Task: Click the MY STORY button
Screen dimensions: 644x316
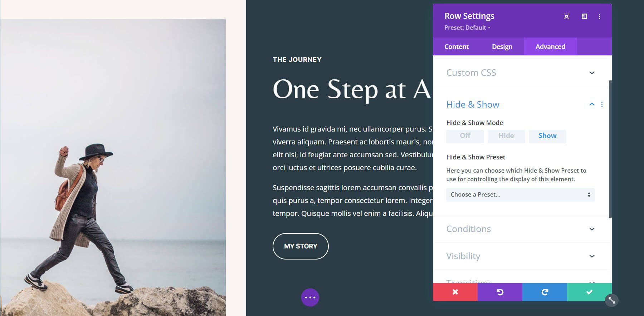Action: [x=301, y=246]
